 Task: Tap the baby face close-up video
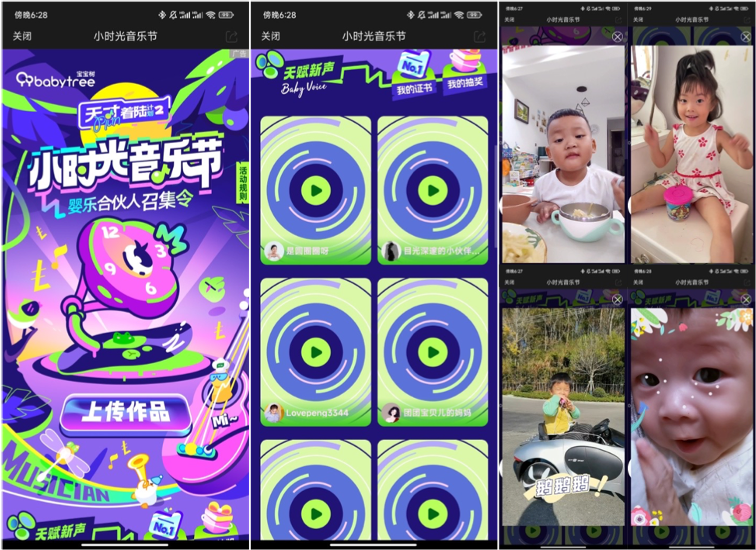tap(692, 417)
